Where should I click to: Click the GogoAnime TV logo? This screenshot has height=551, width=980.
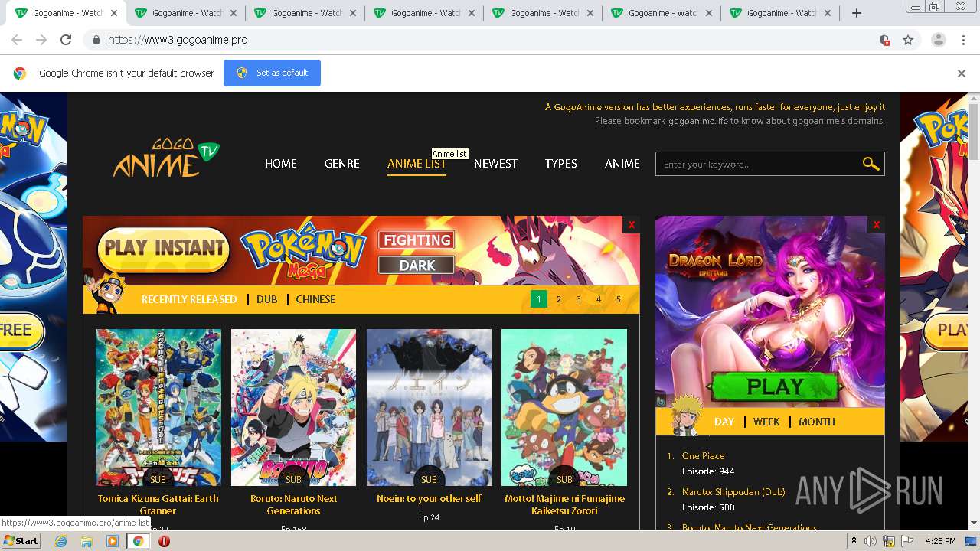click(165, 158)
